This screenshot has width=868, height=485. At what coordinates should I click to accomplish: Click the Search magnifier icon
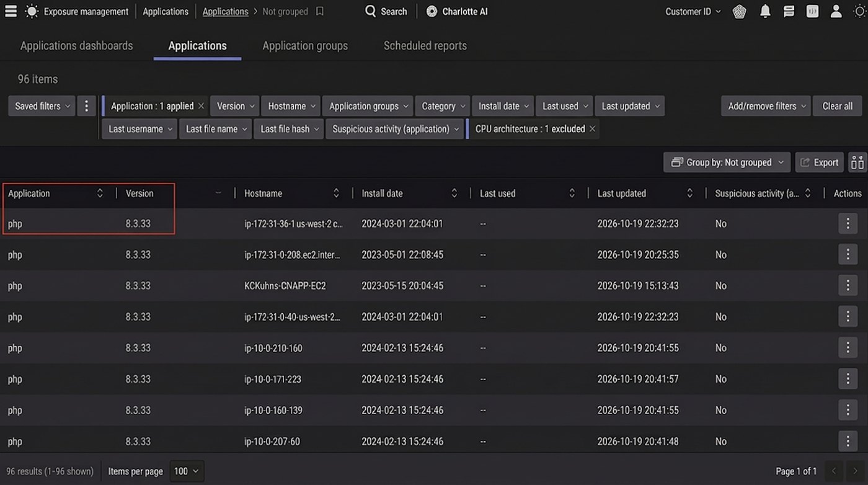tap(370, 11)
